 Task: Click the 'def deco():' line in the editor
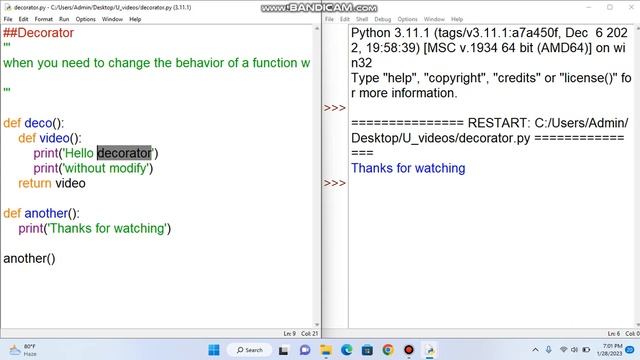pyautogui.click(x=33, y=123)
